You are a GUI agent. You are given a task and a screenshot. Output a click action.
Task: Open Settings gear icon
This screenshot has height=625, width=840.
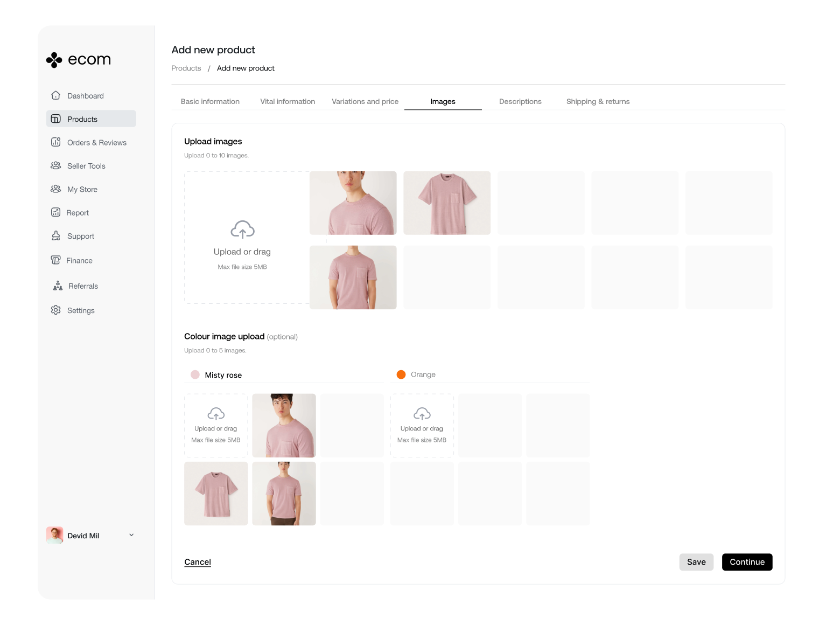[x=55, y=310]
